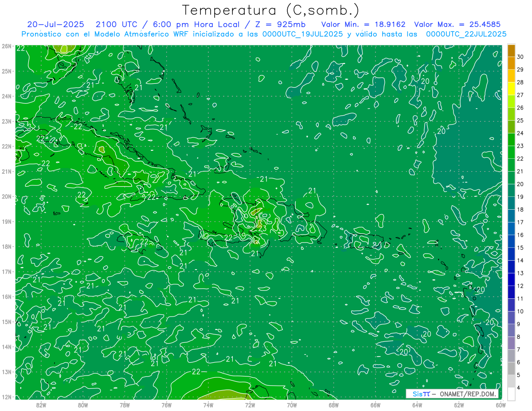Click the '14N' latitude axis label
The height and width of the screenshot is (411, 532).
pyautogui.click(x=7, y=347)
